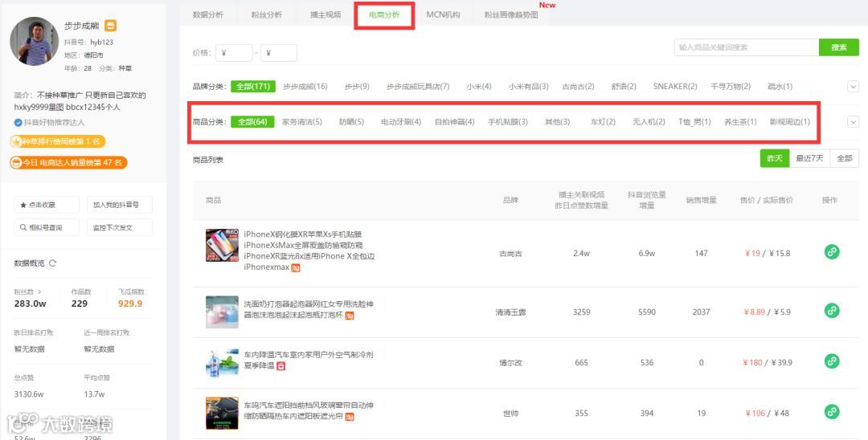Expand the 品牌分类 brand filter row
The height and width of the screenshot is (440, 868).
[853, 87]
